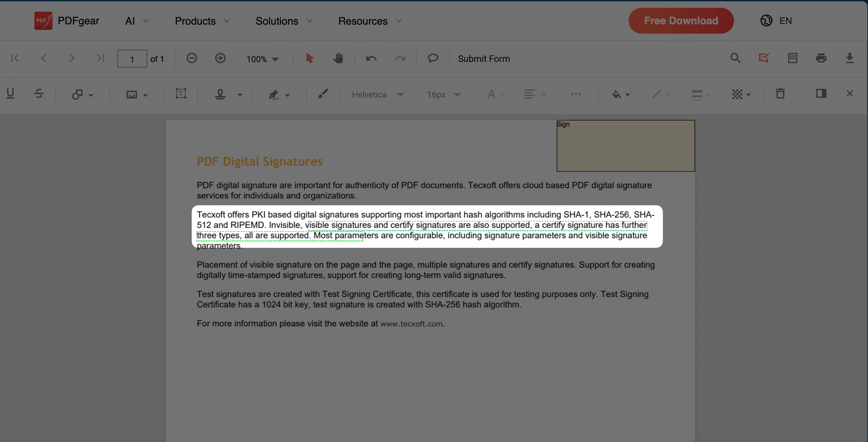Screen dimensions: 868x442
Task: Click the undo button
Action: click(x=370, y=59)
